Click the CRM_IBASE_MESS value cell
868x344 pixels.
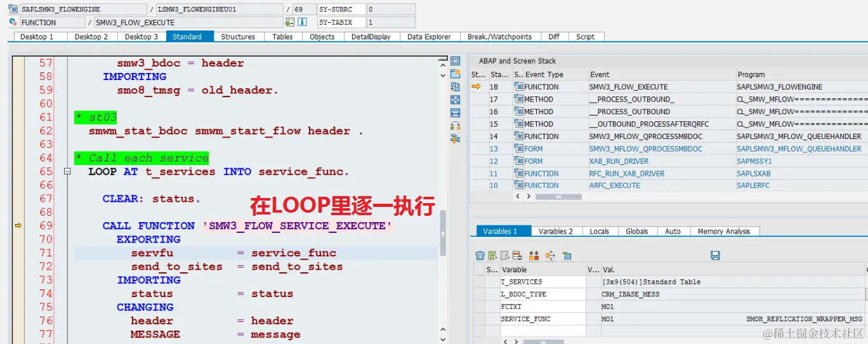tap(733, 294)
